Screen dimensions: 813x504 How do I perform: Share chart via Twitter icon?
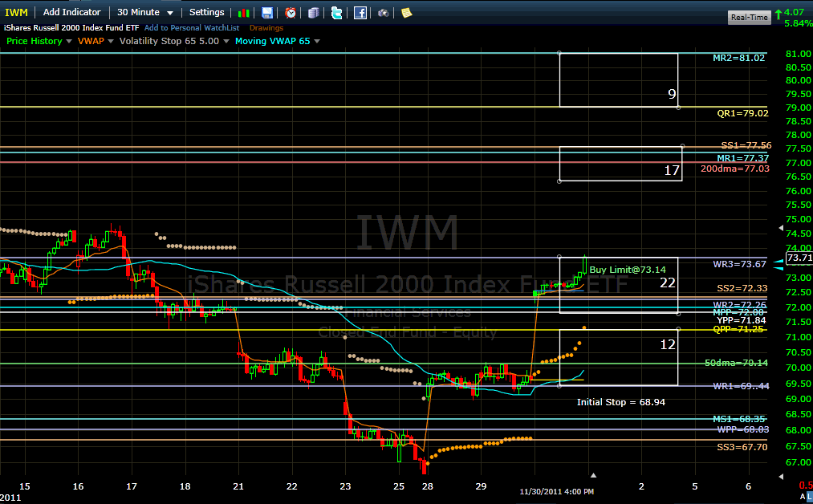[x=336, y=13]
